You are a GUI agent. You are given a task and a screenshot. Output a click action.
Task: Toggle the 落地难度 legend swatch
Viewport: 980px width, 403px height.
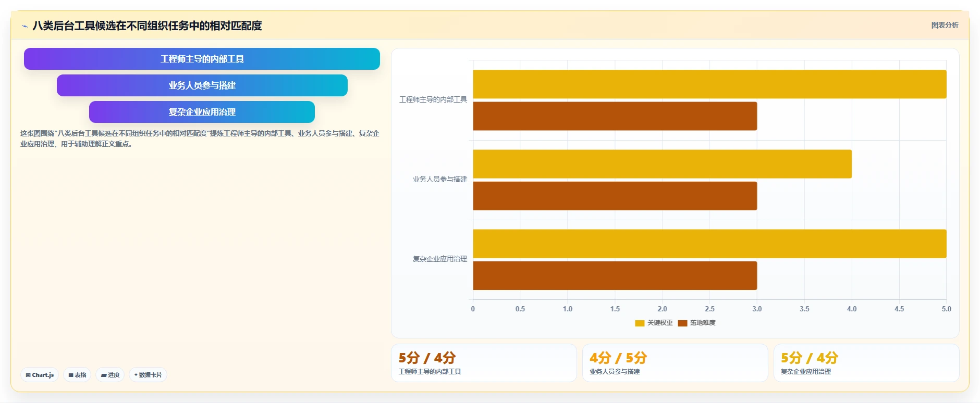click(x=682, y=323)
